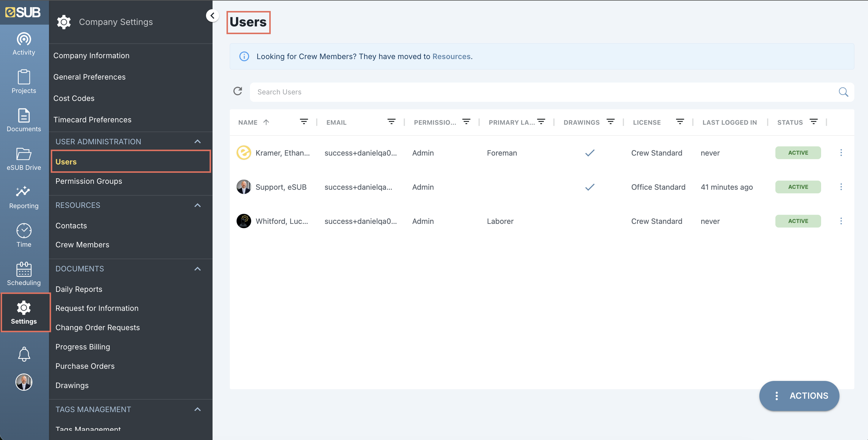Image resolution: width=868 pixels, height=440 pixels.
Task: Go to Projects in the sidebar
Action: (x=24, y=82)
